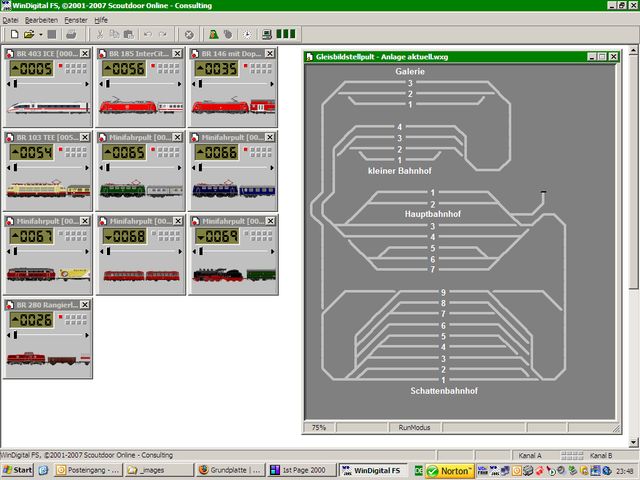Click the computer interface toolbar icon

coord(267,34)
